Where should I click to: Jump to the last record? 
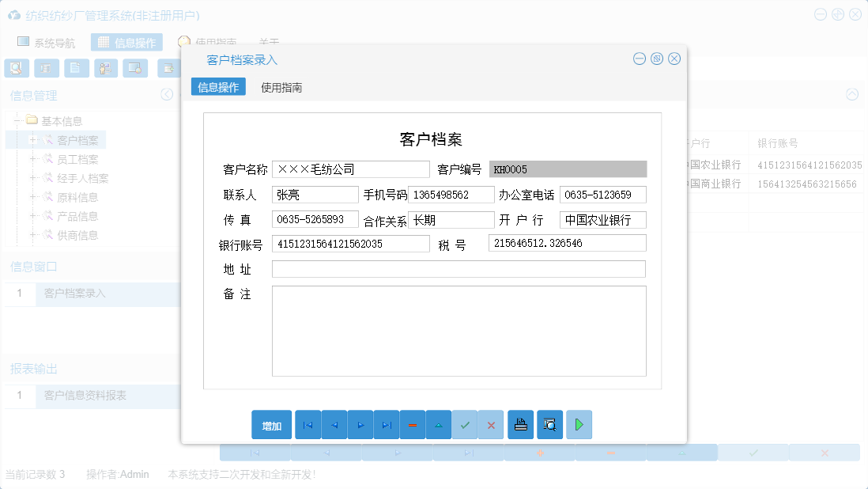point(387,425)
